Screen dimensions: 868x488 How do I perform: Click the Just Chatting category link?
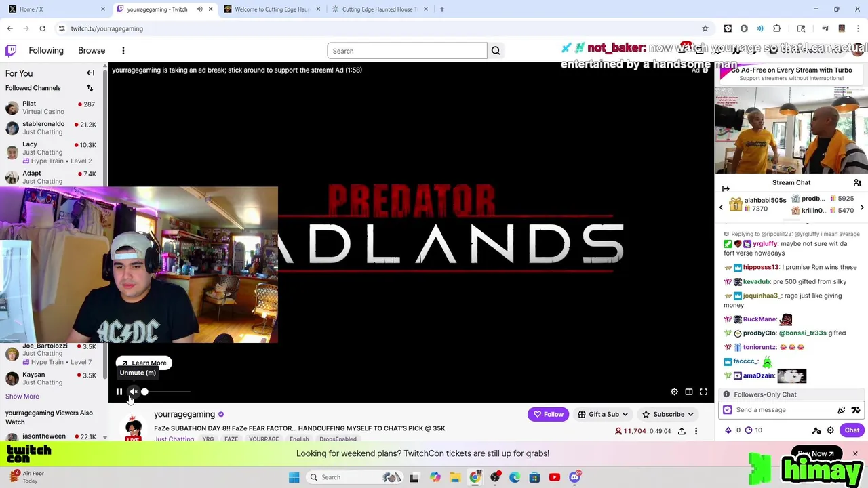click(174, 439)
